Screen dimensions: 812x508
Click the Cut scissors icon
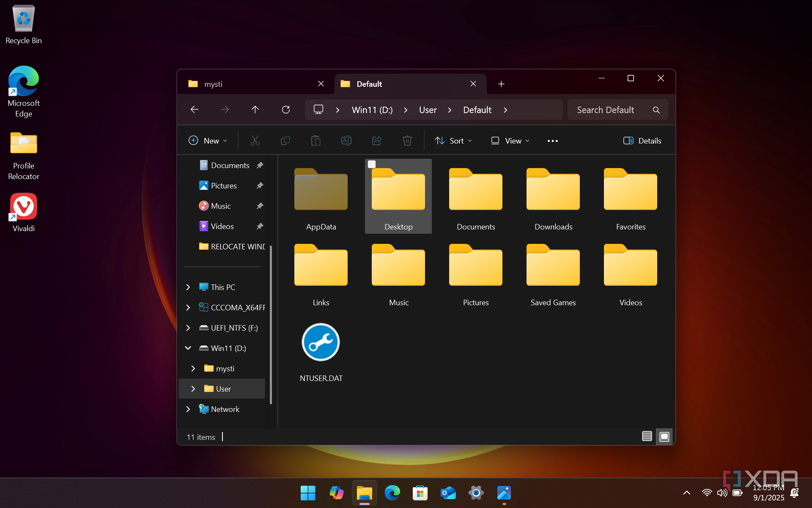tap(255, 141)
